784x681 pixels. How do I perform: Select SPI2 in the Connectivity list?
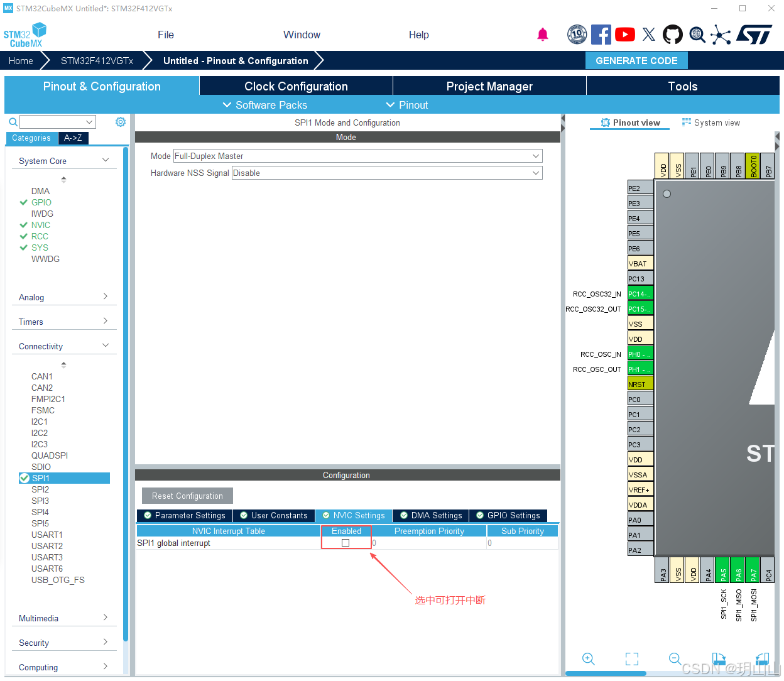[x=40, y=489]
